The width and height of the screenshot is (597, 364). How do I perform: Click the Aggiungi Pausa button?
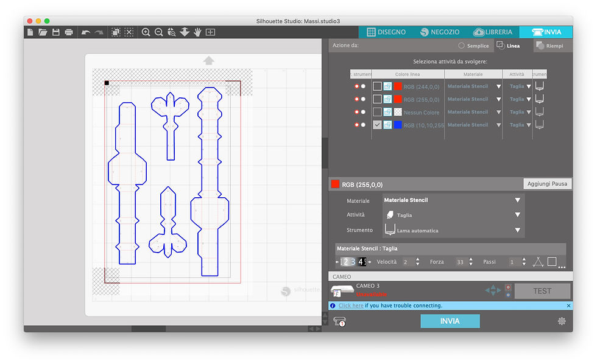tap(547, 184)
